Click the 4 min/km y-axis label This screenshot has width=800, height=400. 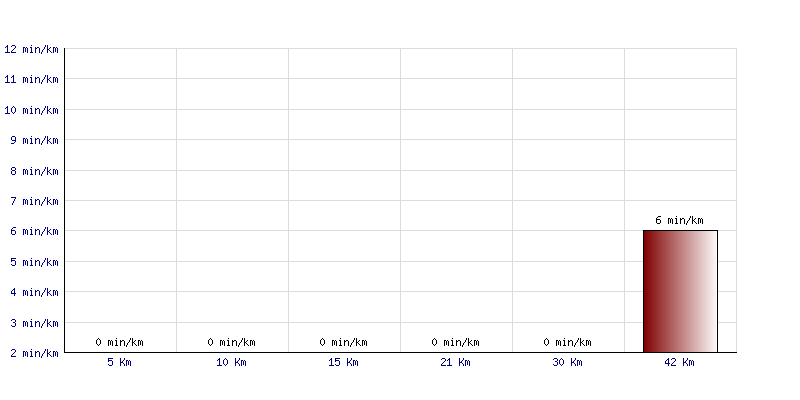coord(34,292)
